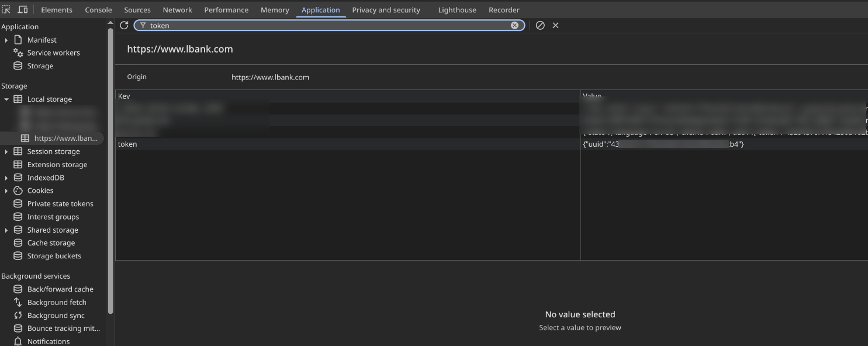The image size is (868, 346).
Task: Sort by the Key column header
Action: [x=348, y=96]
